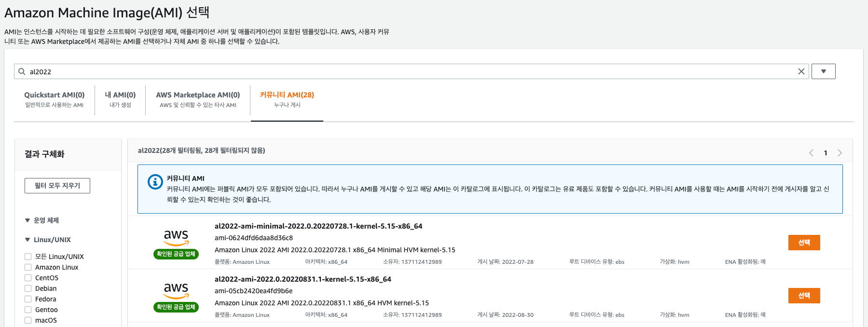The image size is (868, 327).
Task: Click the 게시 날짜: 2022-08-30 text
Action: [x=505, y=315]
